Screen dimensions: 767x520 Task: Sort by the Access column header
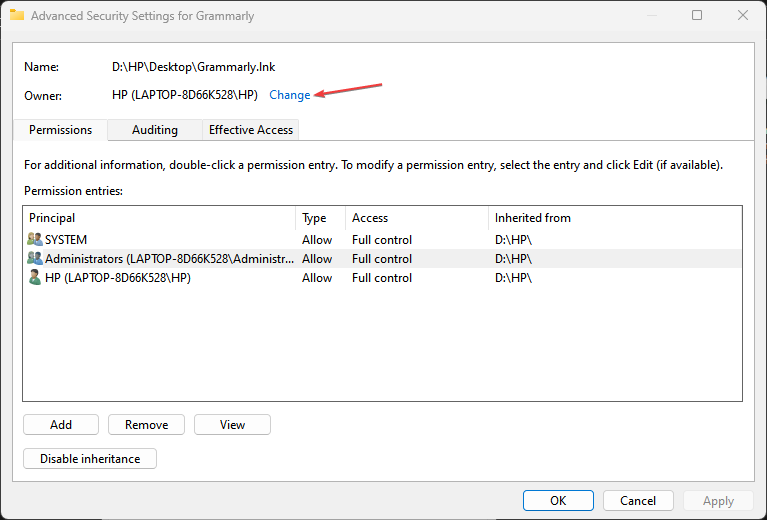click(x=417, y=218)
